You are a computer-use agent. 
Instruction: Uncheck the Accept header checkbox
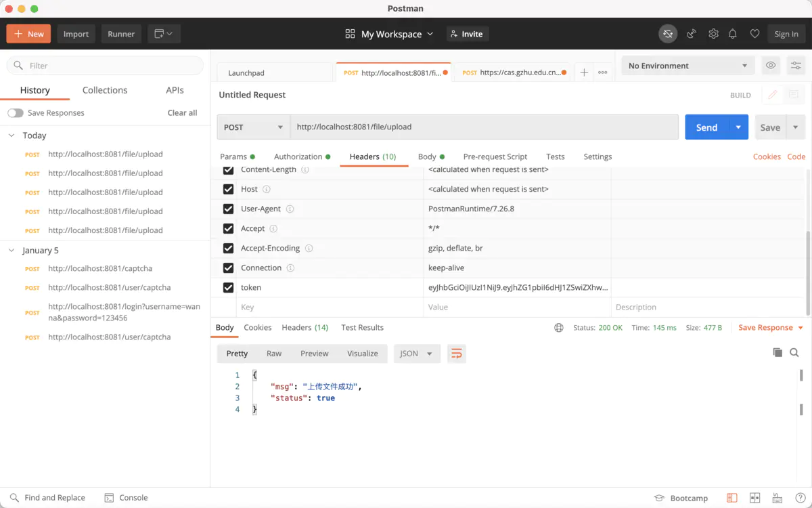tap(228, 228)
